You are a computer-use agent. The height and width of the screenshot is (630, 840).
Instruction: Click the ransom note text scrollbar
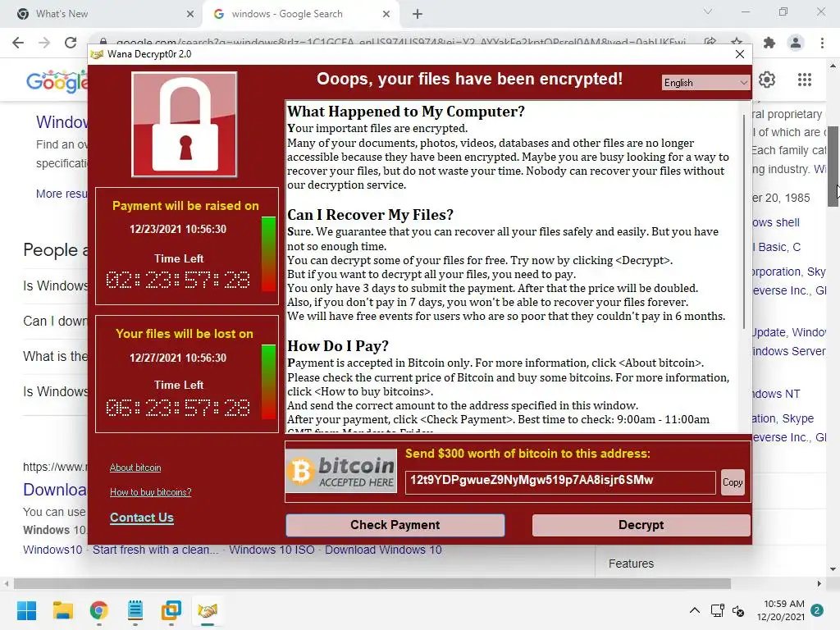(743, 221)
